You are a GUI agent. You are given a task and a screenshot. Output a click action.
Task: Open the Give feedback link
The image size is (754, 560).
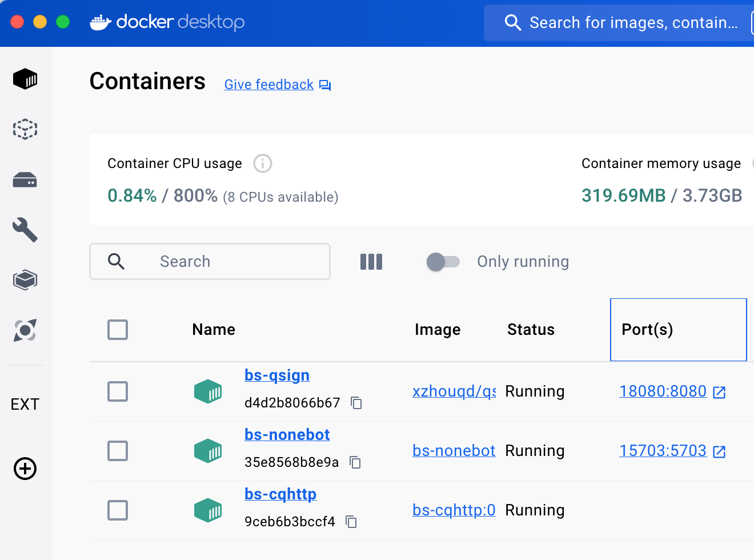click(269, 85)
